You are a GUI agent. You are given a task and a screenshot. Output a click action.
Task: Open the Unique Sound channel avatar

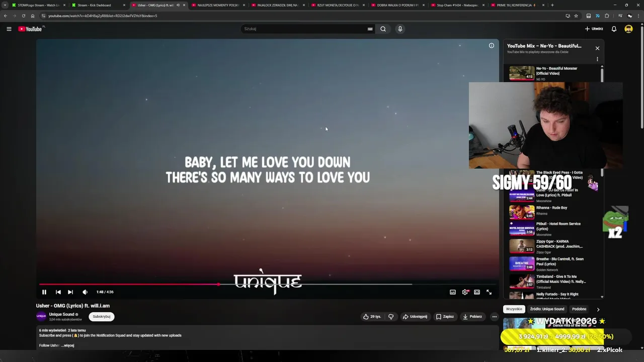click(x=41, y=316)
